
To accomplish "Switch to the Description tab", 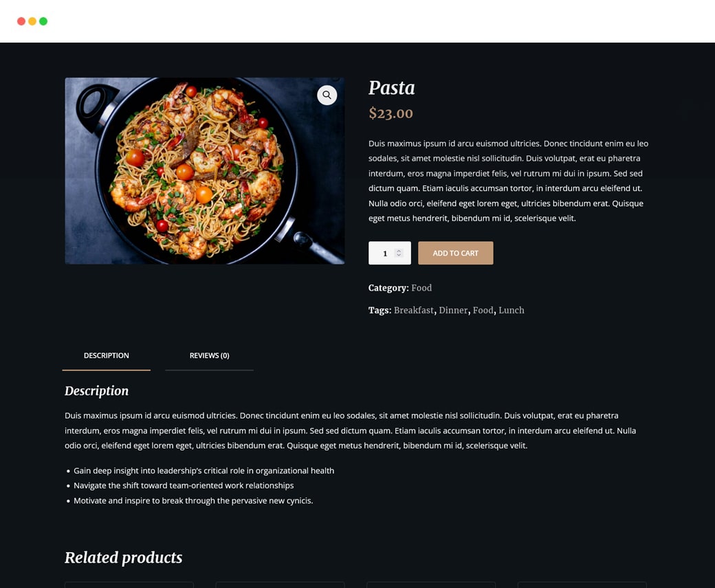I will click(x=107, y=356).
